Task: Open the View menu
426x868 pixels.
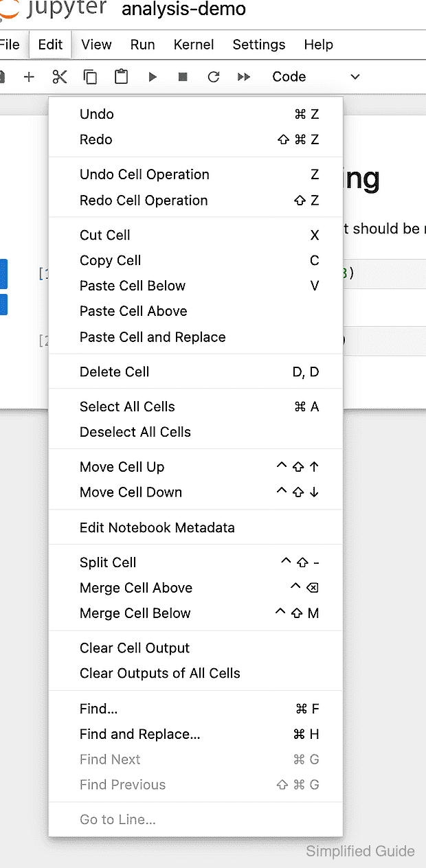Action: (x=96, y=45)
